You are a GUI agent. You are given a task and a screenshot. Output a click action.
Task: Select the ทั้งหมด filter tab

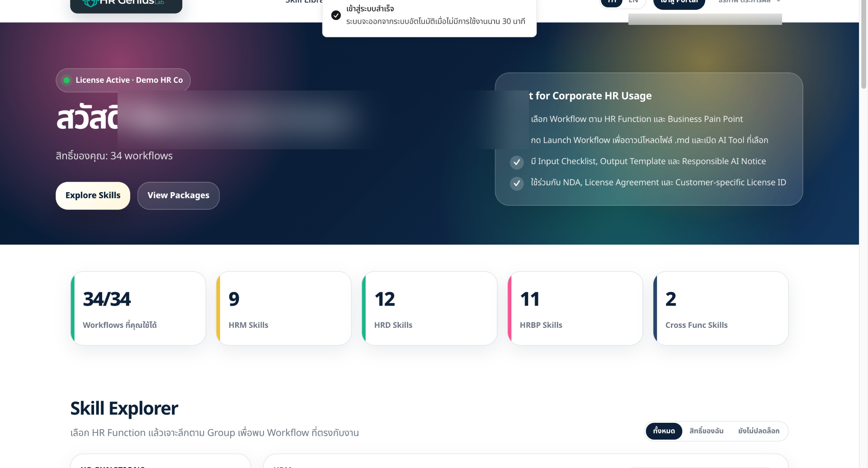[664, 431]
